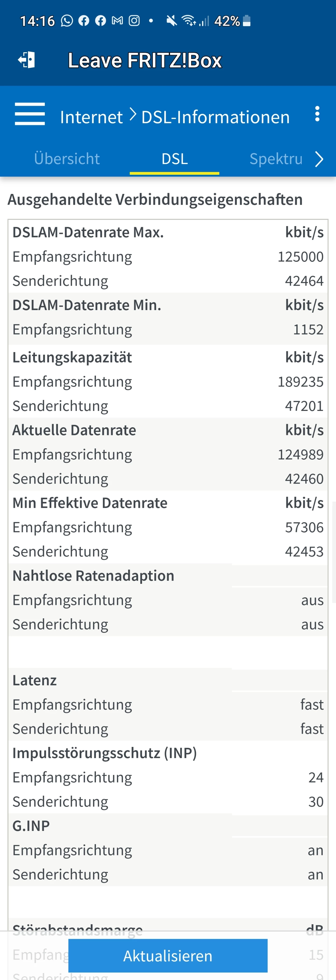Open the three-dot overflow menu
This screenshot has width=336, height=980.
(x=317, y=114)
